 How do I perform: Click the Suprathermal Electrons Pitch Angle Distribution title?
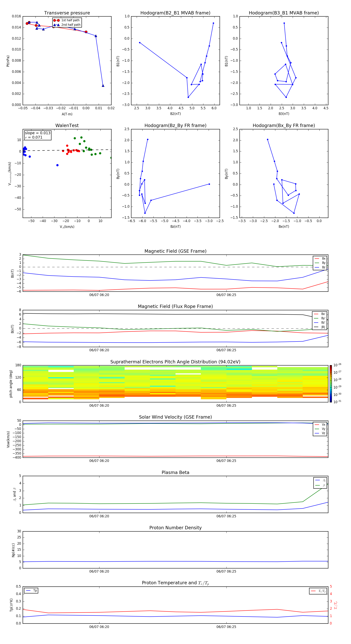[x=175, y=362]
